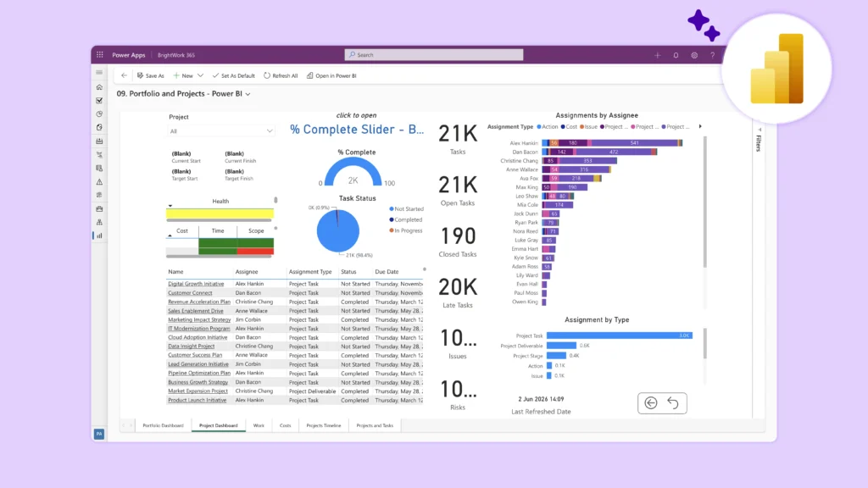This screenshot has height=488, width=868.
Task: Click the PA user avatar in the sidebar
Action: click(x=99, y=434)
